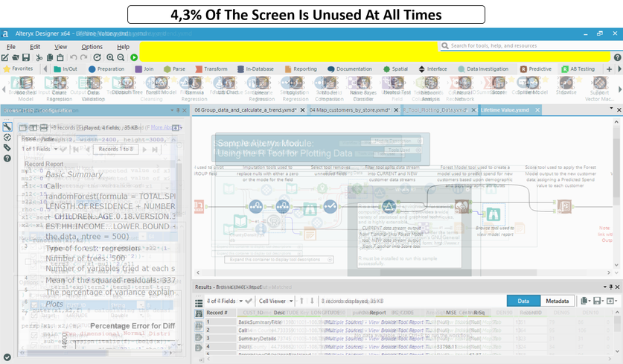This screenshot has width=623, height=364.
Task: Open the document tabs overflow arrow
Action: pyautogui.click(x=611, y=109)
